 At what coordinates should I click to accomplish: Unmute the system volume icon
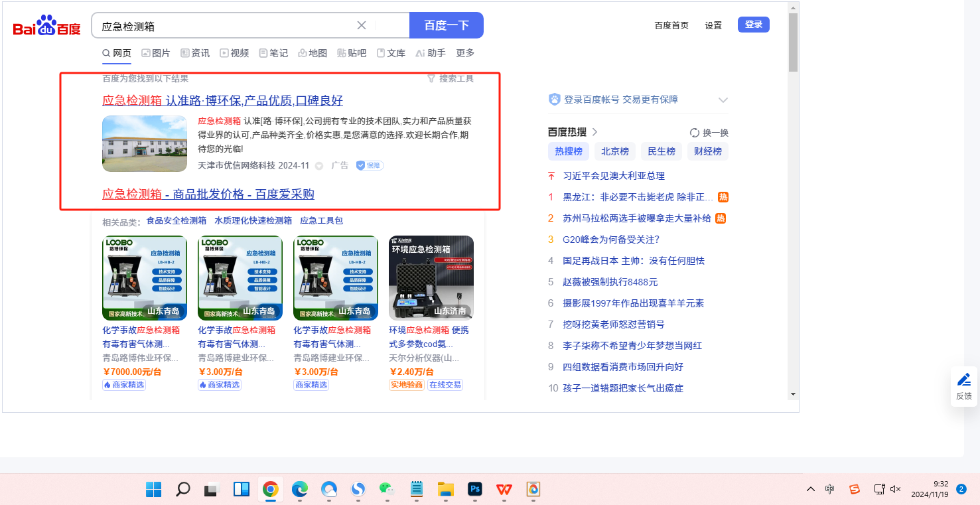(895, 489)
